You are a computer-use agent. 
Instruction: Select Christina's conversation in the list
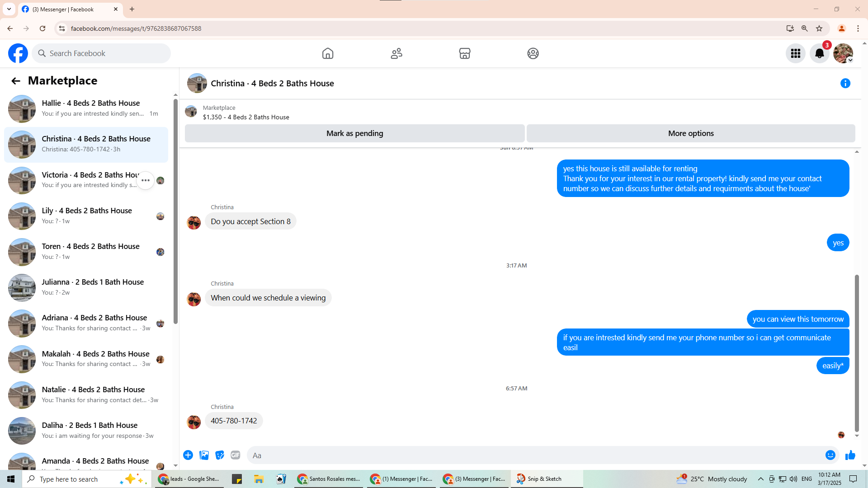(x=86, y=145)
